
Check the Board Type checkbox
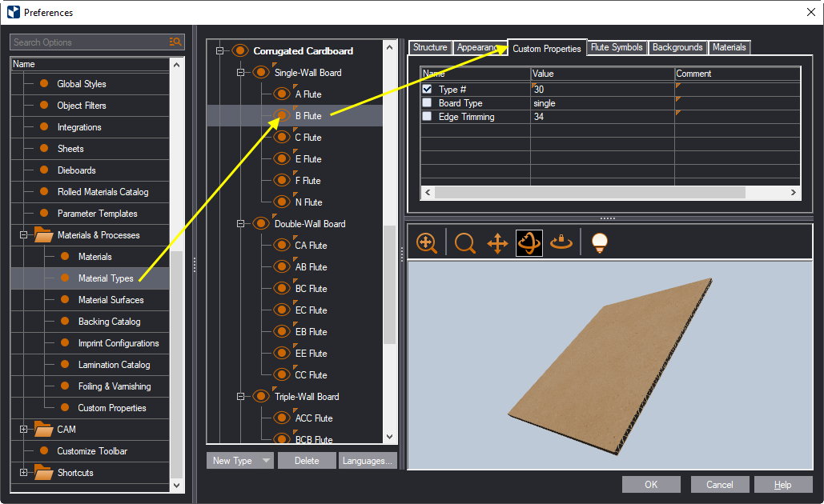427,103
